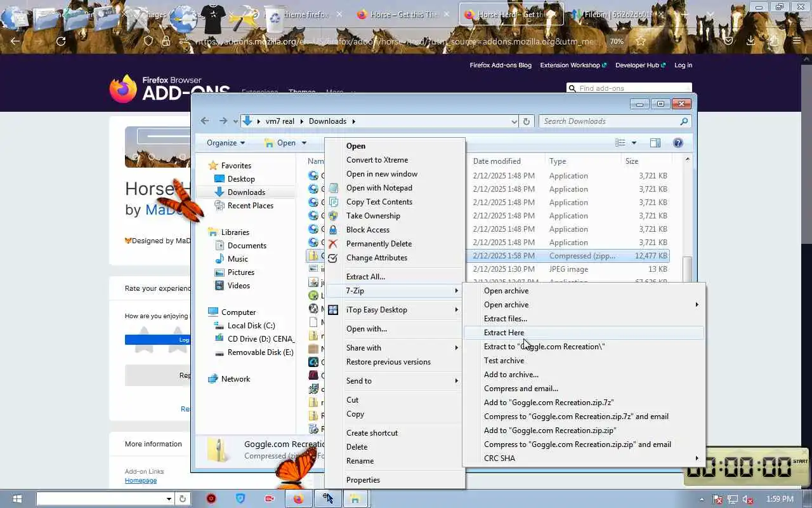The height and width of the screenshot is (508, 812).
Task: Open Explorer help question mark icon
Action: [678, 143]
